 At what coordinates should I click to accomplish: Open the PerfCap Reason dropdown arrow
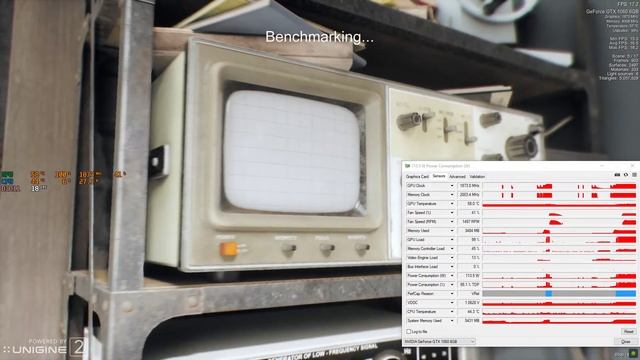click(x=452, y=293)
